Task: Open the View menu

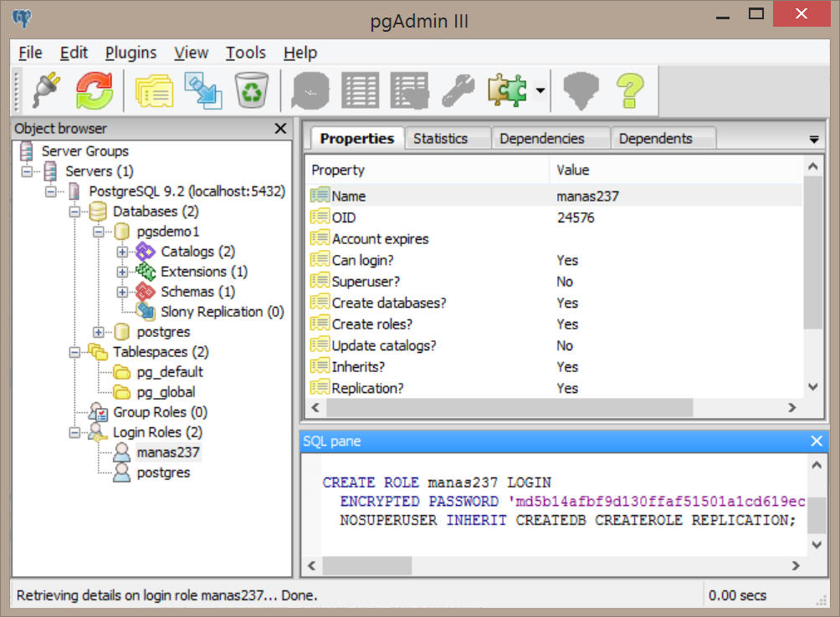Action: (191, 53)
